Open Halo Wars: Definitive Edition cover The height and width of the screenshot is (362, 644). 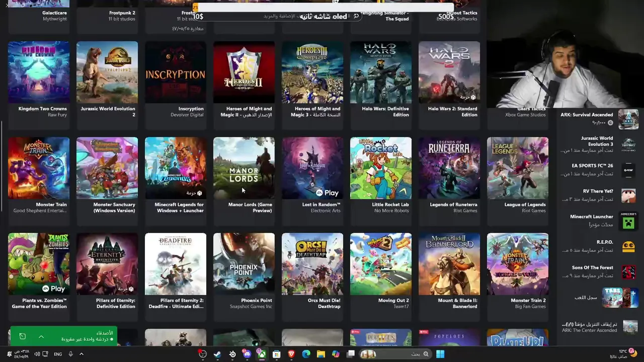[381, 72]
